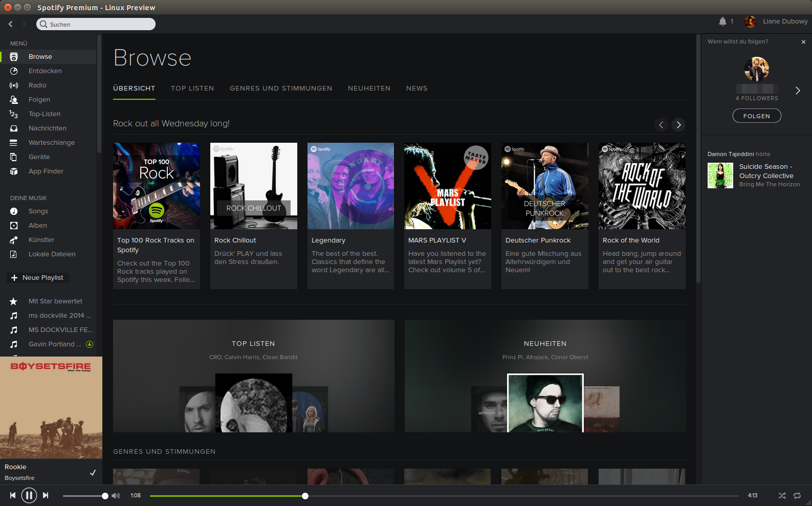Viewport: 812px width, 506px height.
Task: Show next suggested user to follow
Action: (x=798, y=91)
